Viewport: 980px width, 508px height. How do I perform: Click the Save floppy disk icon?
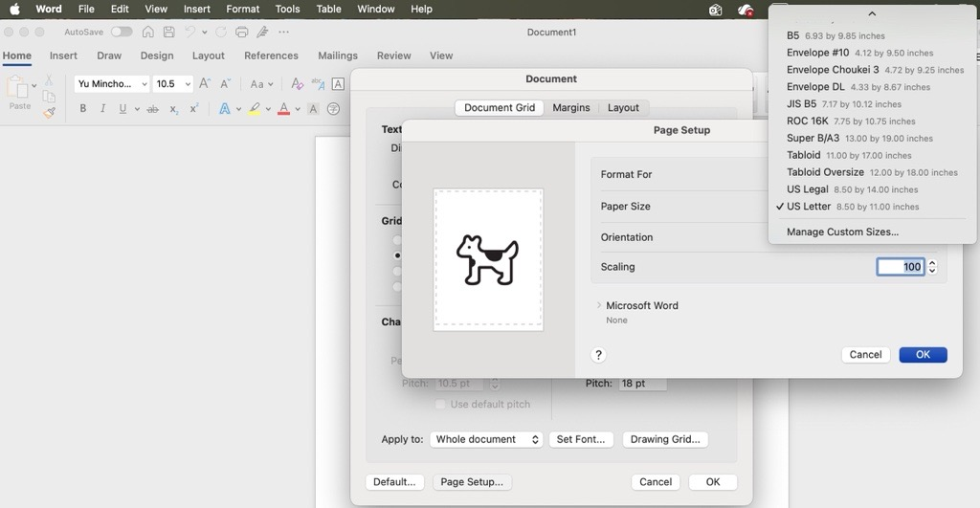(168, 32)
